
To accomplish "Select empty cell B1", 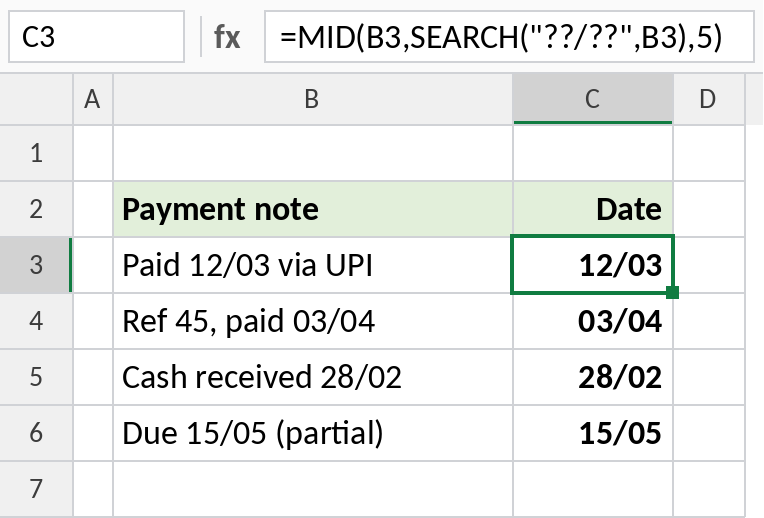I will pyautogui.click(x=313, y=153).
